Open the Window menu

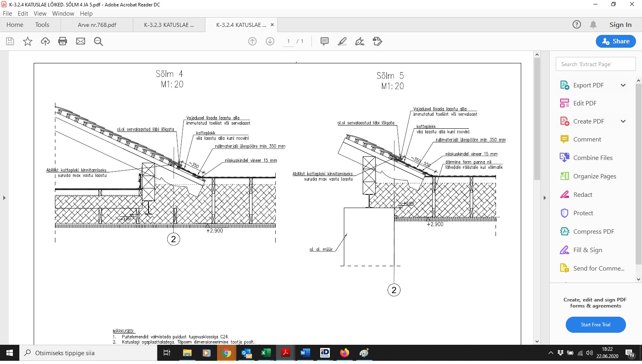coord(63,13)
